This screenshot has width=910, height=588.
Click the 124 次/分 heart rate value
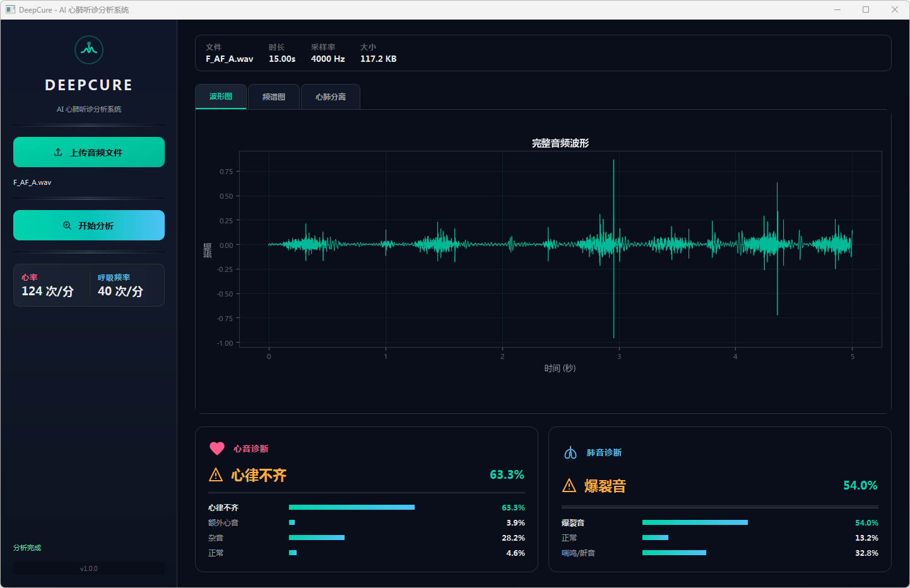click(x=48, y=291)
